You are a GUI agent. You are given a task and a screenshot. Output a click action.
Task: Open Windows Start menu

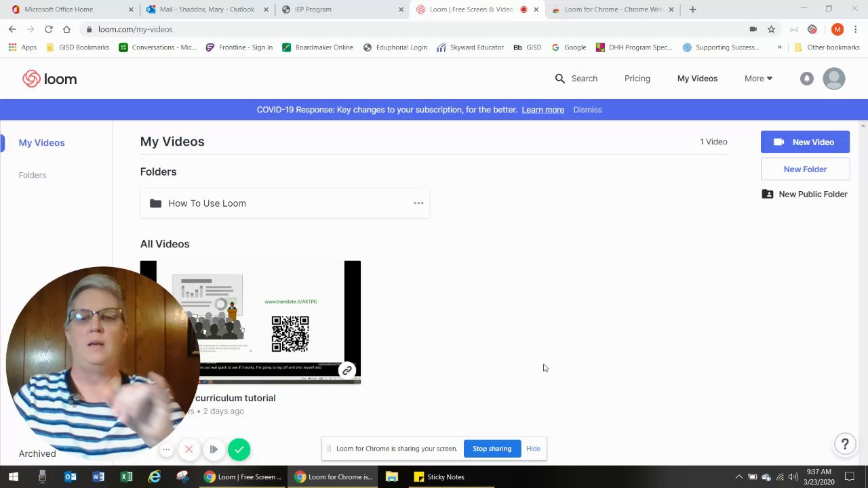(x=14, y=477)
